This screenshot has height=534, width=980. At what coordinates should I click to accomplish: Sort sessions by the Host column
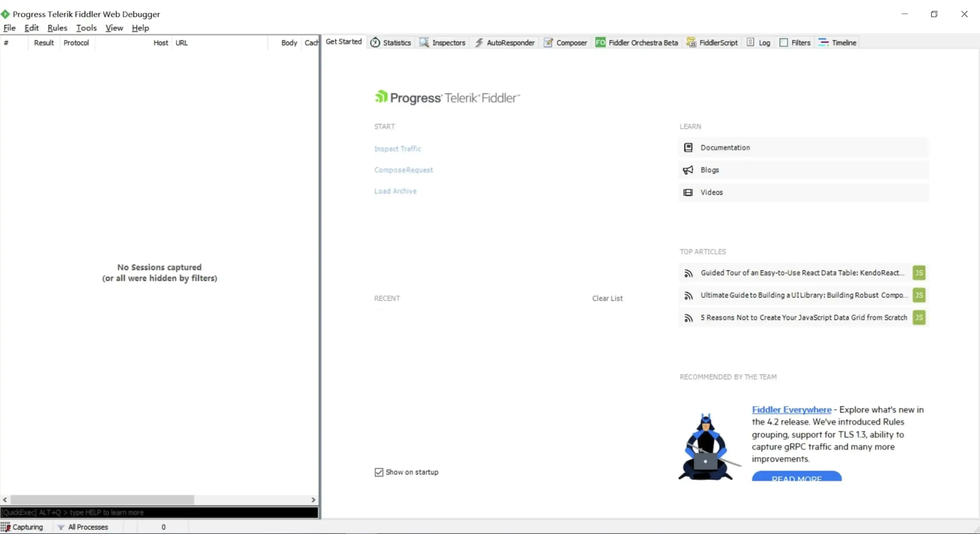pos(133,43)
